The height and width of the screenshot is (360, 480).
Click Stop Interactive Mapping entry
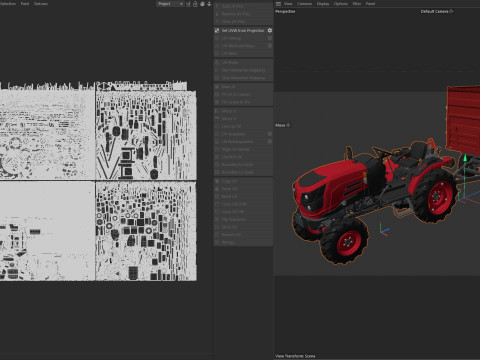tap(243, 78)
